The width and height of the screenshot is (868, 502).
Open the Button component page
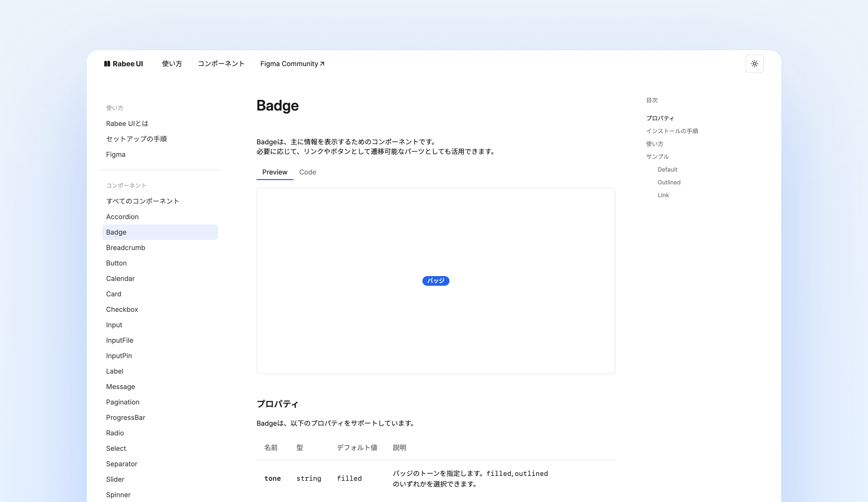pos(116,263)
